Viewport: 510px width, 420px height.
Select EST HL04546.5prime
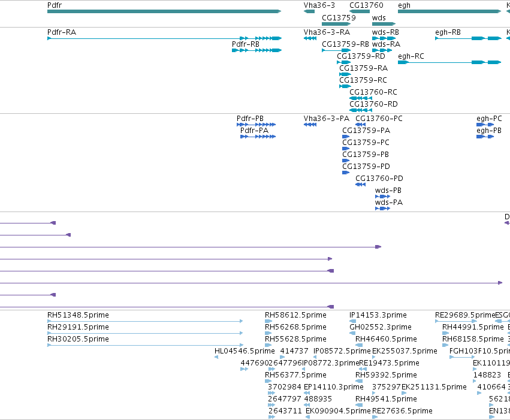pos(245,351)
